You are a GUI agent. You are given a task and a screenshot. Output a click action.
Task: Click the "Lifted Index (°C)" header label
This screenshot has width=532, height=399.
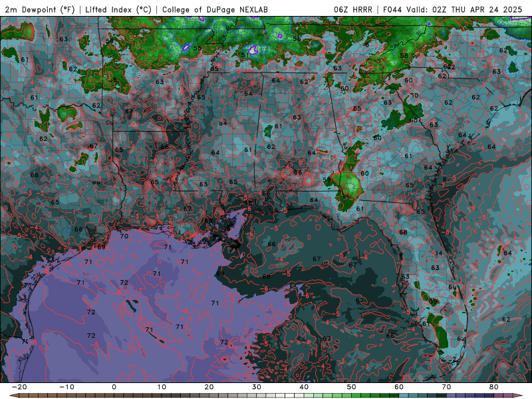coord(118,10)
